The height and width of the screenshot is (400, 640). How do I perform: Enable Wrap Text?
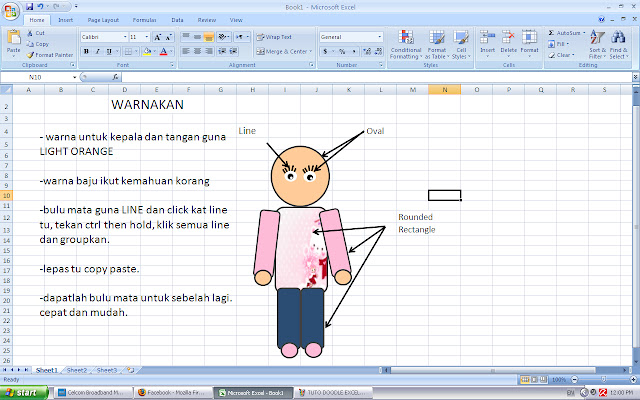[274, 37]
